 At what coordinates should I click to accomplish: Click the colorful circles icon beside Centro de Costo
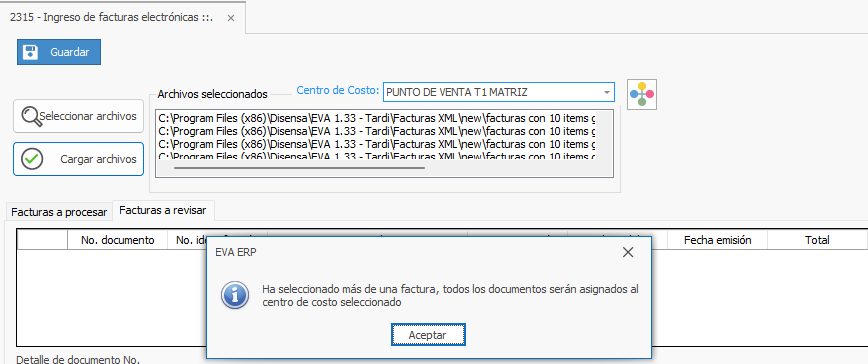(642, 94)
